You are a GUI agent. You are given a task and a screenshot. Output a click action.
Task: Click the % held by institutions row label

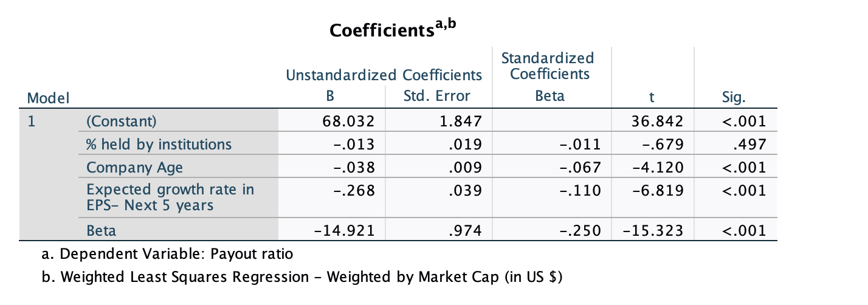point(159,144)
